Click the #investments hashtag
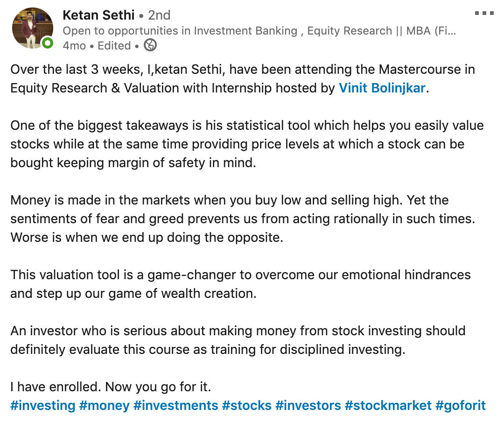 point(175,405)
